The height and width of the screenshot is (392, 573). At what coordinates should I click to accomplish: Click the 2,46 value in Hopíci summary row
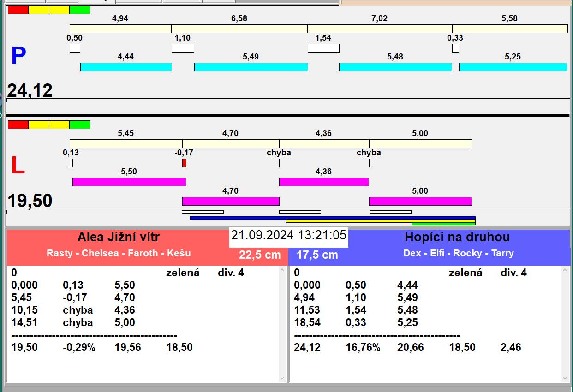click(511, 347)
